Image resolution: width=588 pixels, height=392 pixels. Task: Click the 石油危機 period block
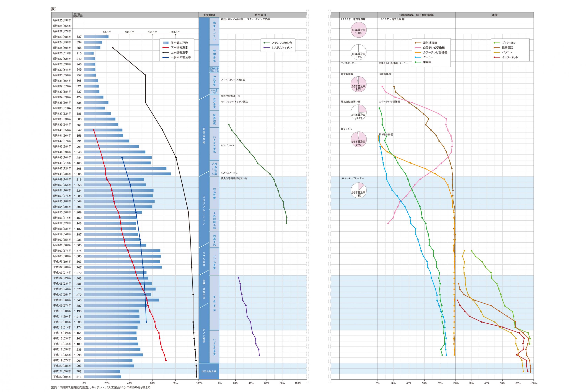pyautogui.click(x=214, y=193)
